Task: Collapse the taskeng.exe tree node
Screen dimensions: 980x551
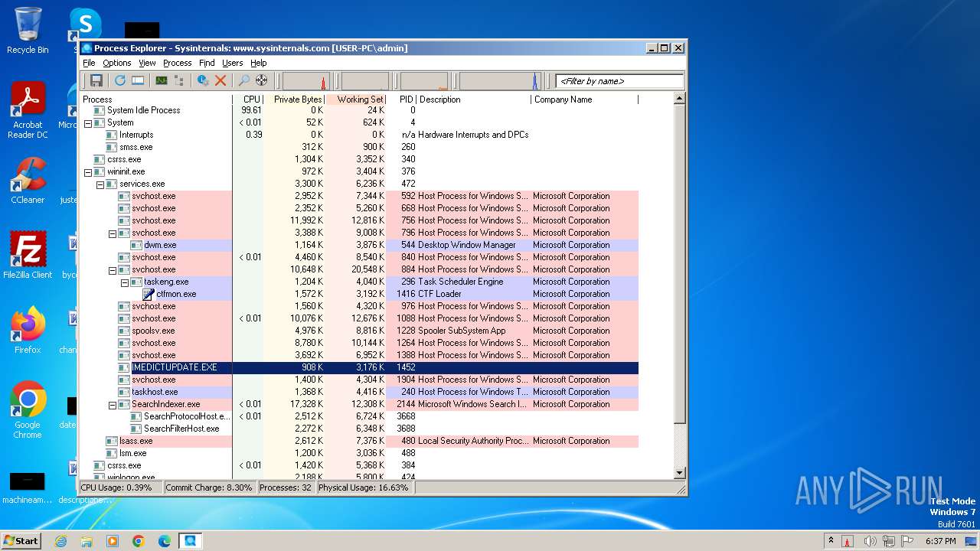Action: point(124,282)
